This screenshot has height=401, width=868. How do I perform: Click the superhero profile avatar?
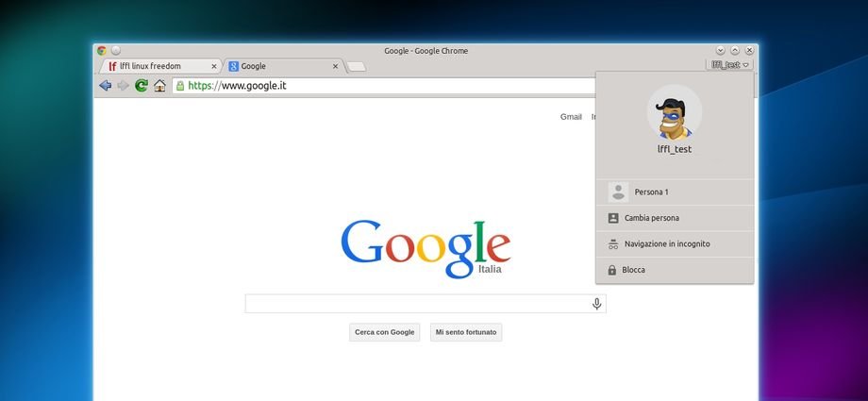pos(674,112)
